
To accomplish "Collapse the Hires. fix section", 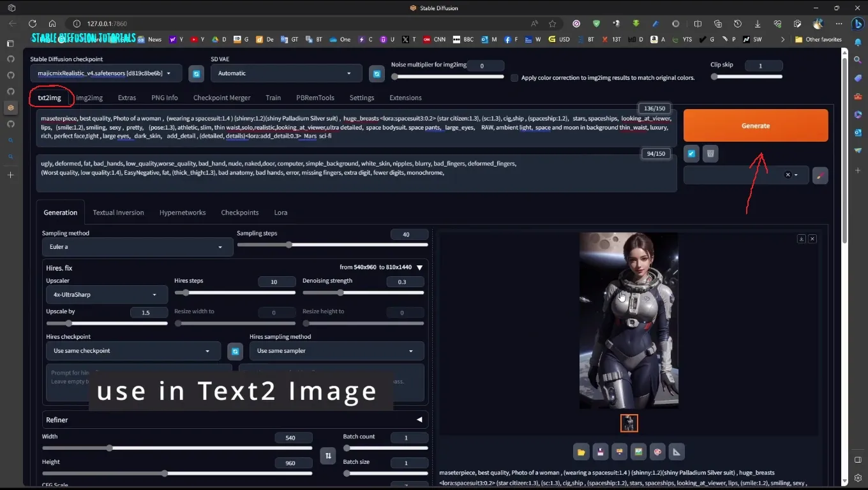I will click(x=419, y=268).
